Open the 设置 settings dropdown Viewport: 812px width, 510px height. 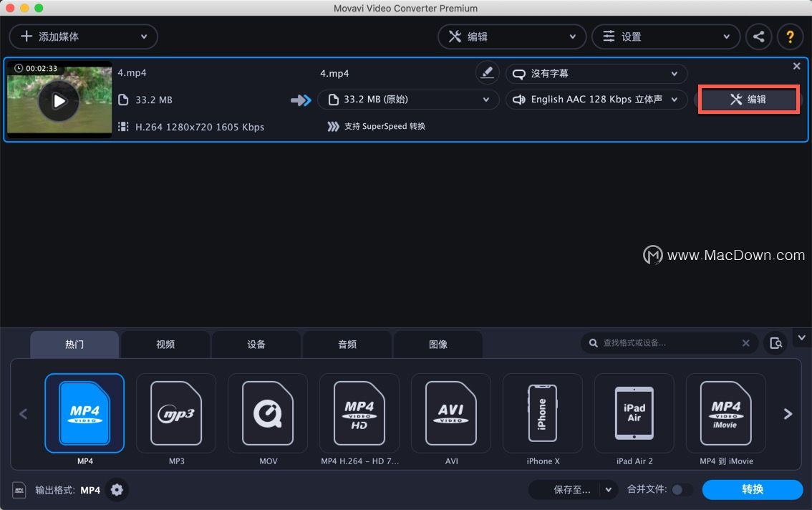tap(665, 37)
